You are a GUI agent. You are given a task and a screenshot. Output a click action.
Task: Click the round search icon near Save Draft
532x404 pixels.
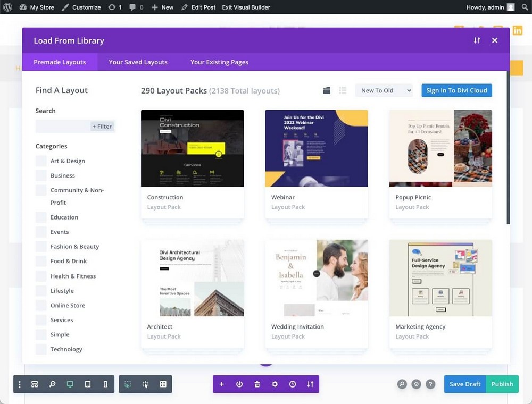pyautogui.click(x=402, y=384)
